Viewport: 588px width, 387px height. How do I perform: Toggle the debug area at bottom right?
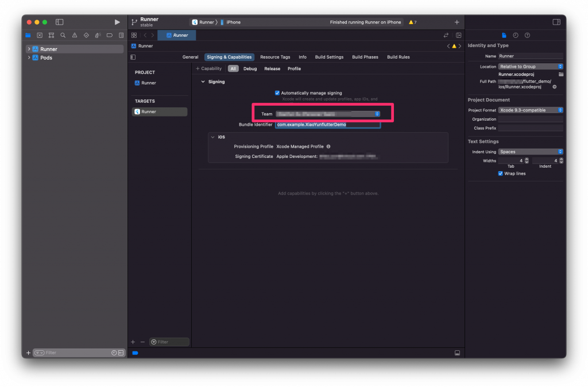[457, 353]
